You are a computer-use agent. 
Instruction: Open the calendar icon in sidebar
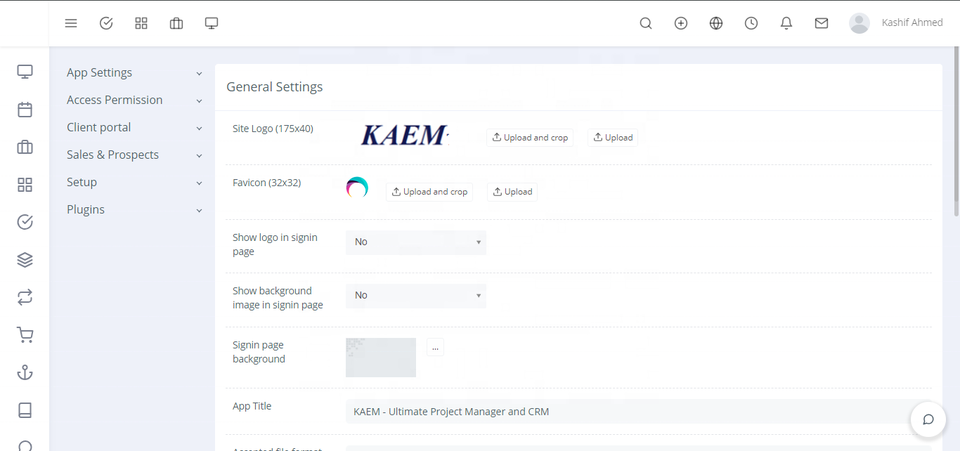pos(25,110)
